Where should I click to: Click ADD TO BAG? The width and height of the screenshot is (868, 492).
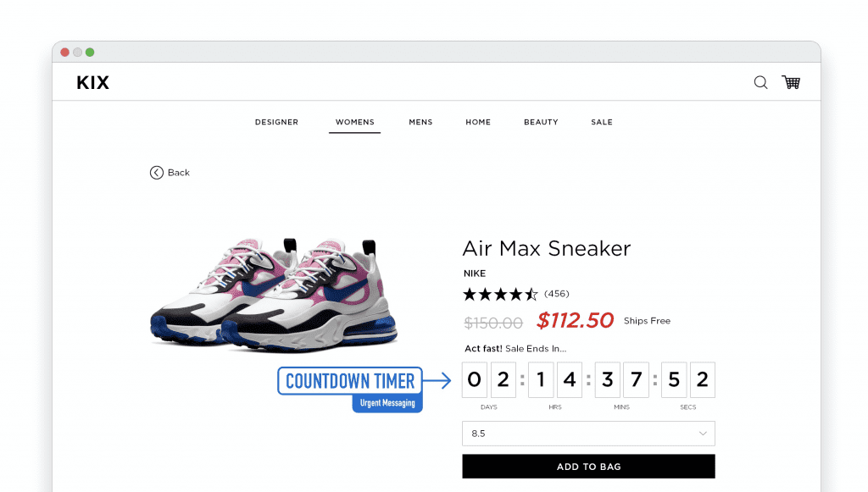pos(588,466)
